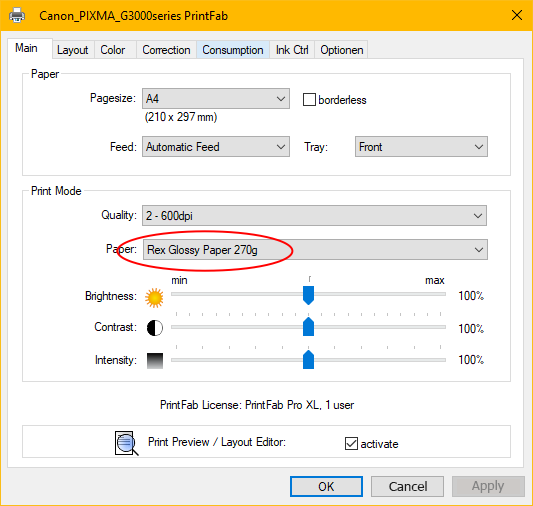Switch to the Optionen tab

[x=341, y=50]
